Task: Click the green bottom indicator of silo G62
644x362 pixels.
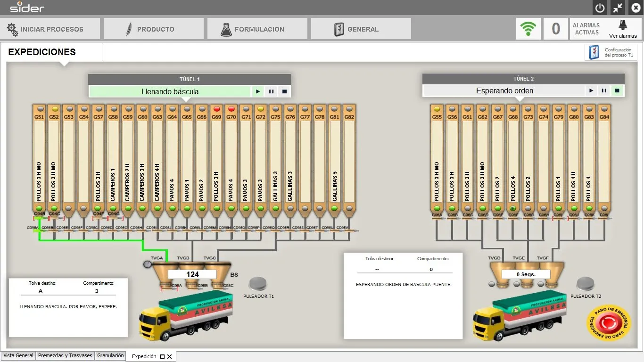Action: click(x=482, y=208)
